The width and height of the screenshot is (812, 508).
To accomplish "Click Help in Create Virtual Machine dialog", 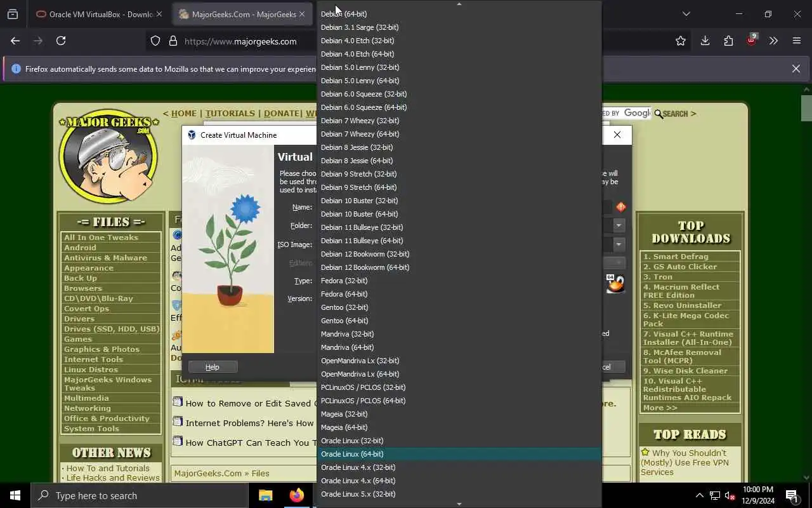I will (x=213, y=367).
